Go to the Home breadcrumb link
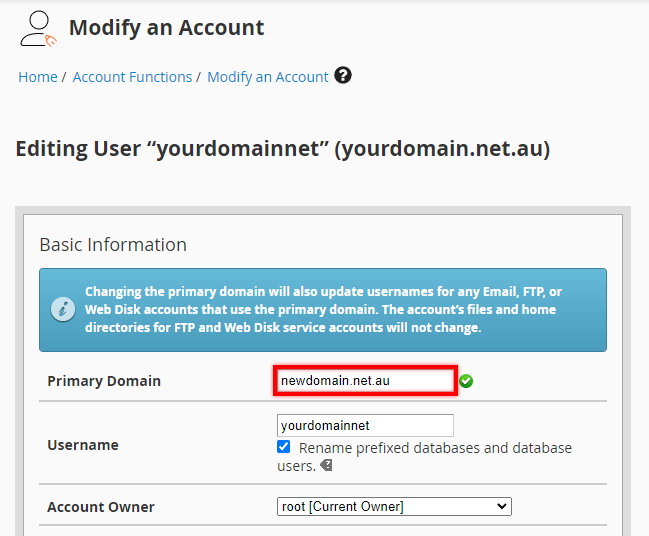Image resolution: width=649 pixels, height=536 pixels. pyautogui.click(x=37, y=77)
